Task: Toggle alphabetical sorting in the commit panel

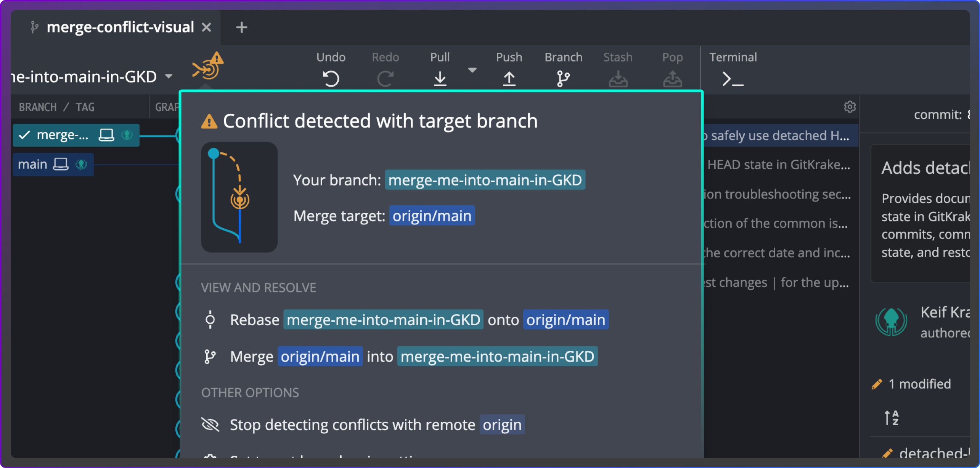Action: (x=892, y=418)
